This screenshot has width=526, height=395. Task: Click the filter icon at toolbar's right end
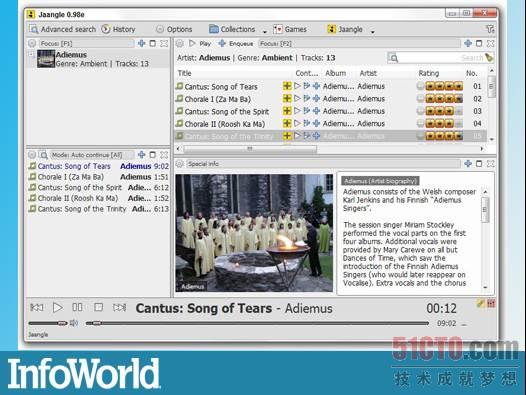click(x=490, y=29)
